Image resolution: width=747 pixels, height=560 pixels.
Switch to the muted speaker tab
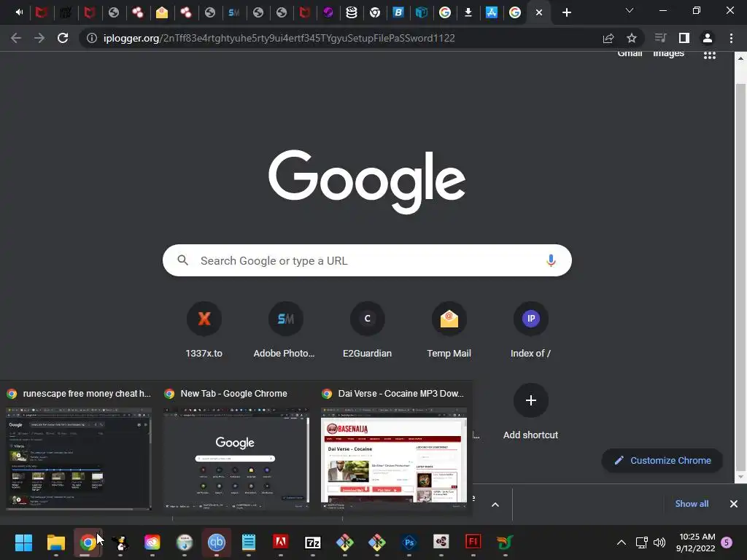point(19,12)
